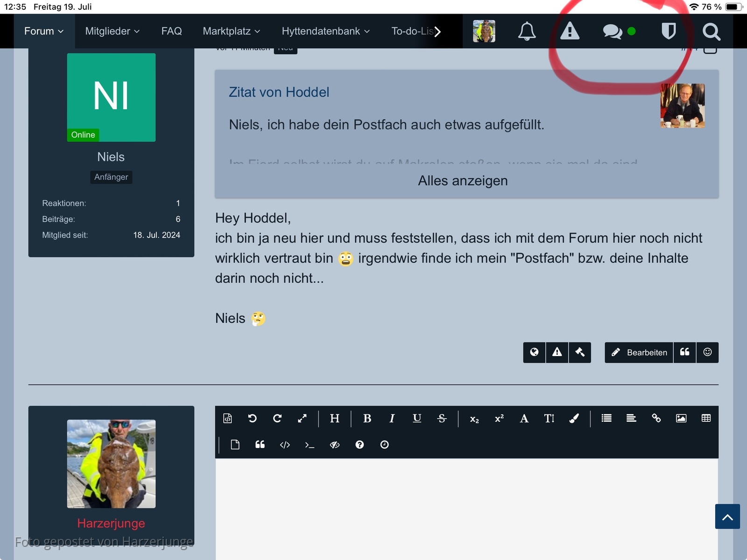Expand the Hyttendatenbank dropdown menu
This screenshot has width=747, height=560.
325,31
